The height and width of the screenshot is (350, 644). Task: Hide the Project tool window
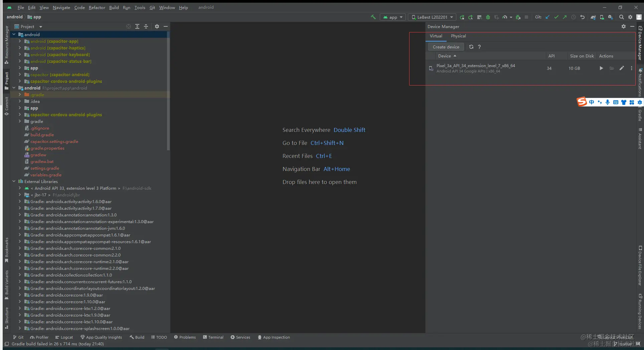tap(166, 26)
